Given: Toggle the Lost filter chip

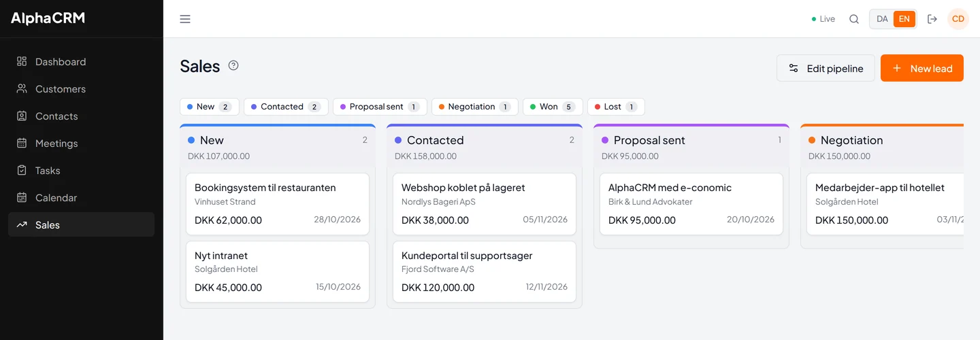Looking at the screenshot, I should [616, 107].
